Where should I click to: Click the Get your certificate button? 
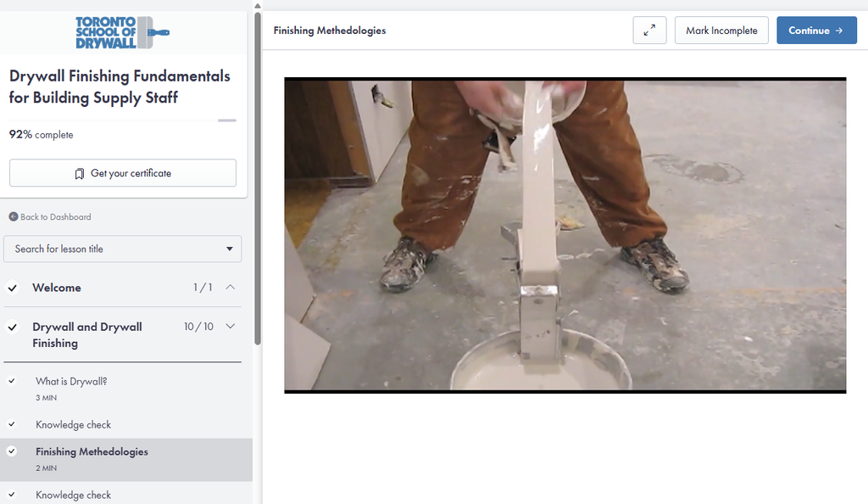point(123,173)
